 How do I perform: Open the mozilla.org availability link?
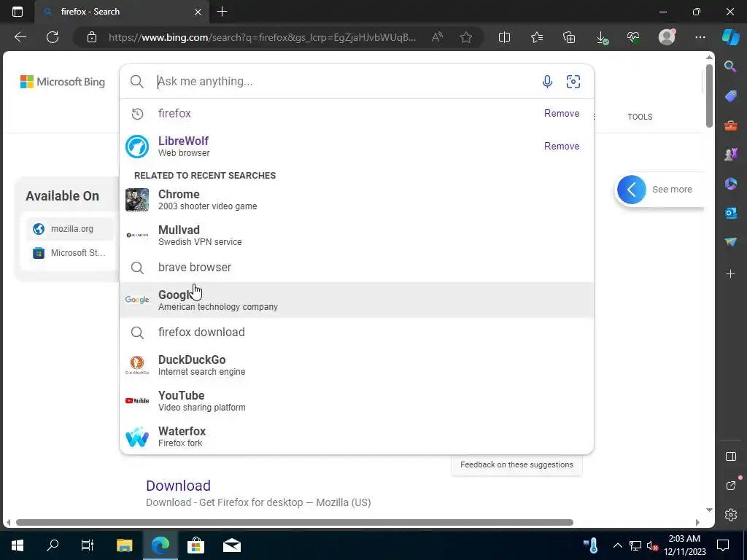[69, 229]
